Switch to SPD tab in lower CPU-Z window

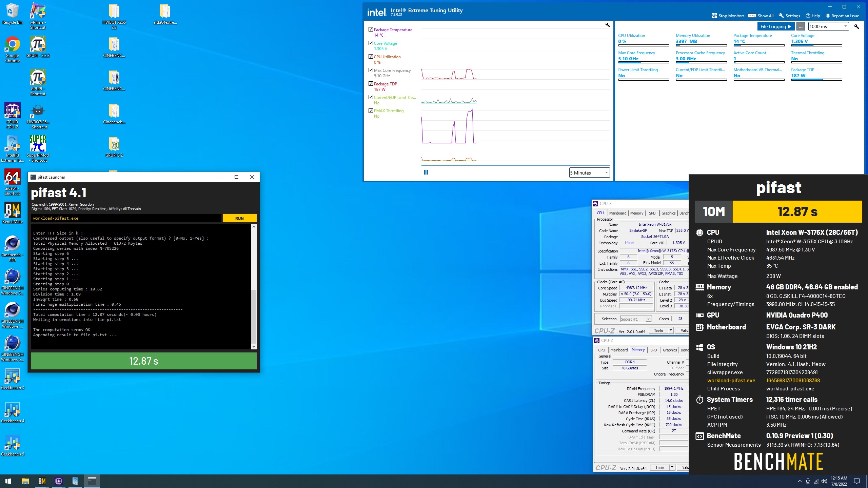[653, 350]
